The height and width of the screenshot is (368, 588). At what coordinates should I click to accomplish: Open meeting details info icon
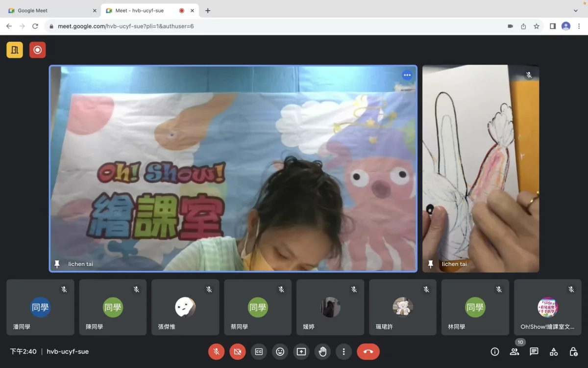click(x=495, y=351)
